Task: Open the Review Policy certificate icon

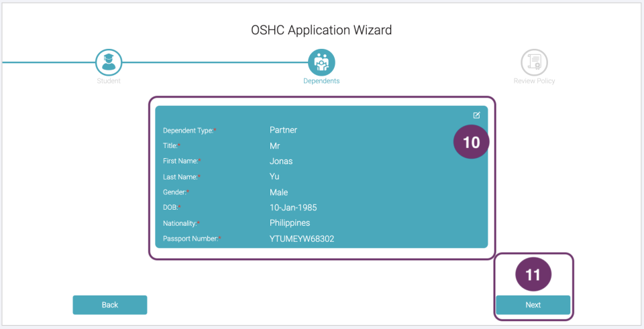Action: click(x=534, y=62)
